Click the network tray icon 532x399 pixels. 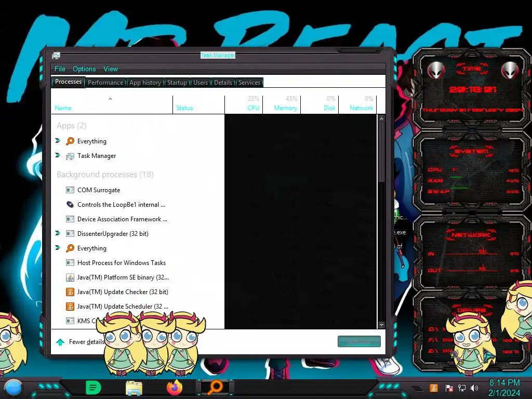coord(462,388)
